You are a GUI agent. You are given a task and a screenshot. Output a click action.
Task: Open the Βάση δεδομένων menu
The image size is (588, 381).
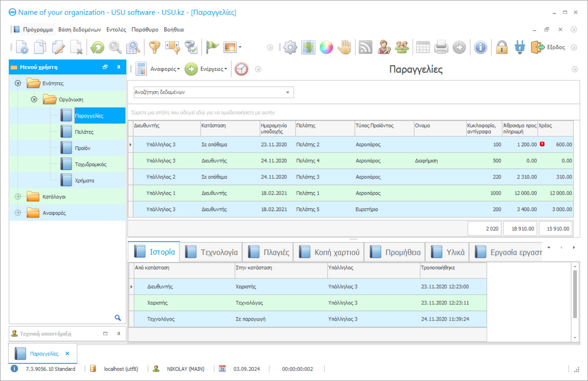(x=80, y=30)
